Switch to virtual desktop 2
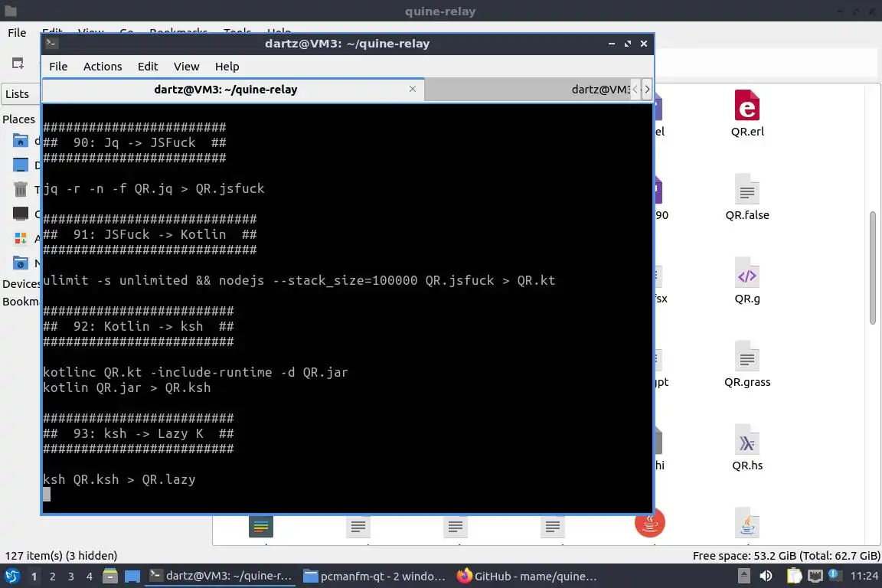 pyautogui.click(x=53, y=577)
